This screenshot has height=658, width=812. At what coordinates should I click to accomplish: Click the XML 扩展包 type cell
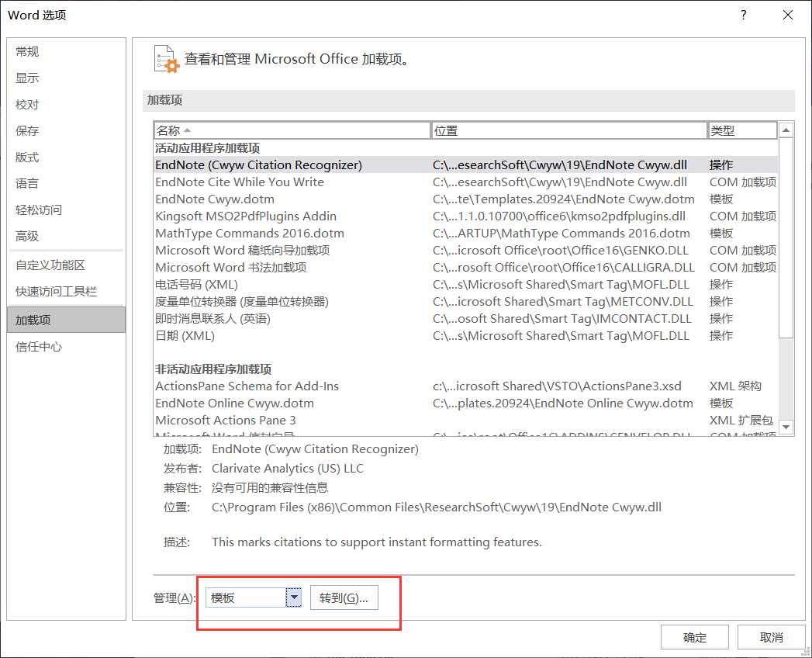click(741, 421)
